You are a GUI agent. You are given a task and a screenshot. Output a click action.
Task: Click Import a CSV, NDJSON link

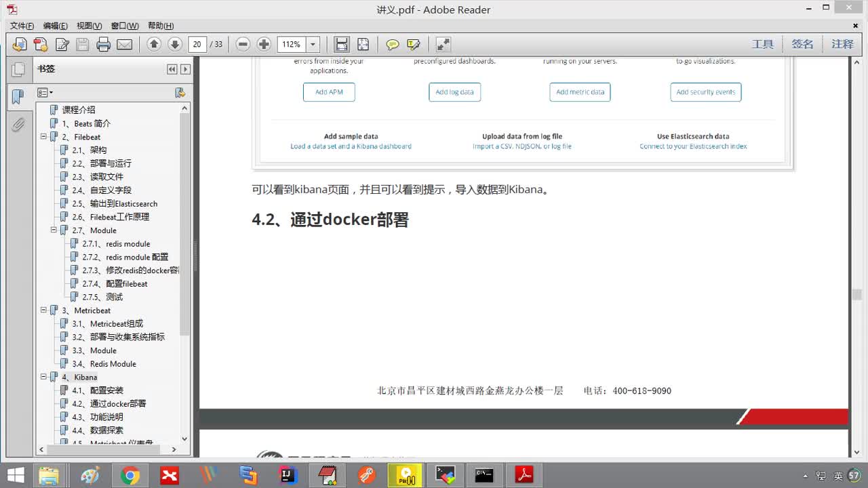(x=522, y=146)
